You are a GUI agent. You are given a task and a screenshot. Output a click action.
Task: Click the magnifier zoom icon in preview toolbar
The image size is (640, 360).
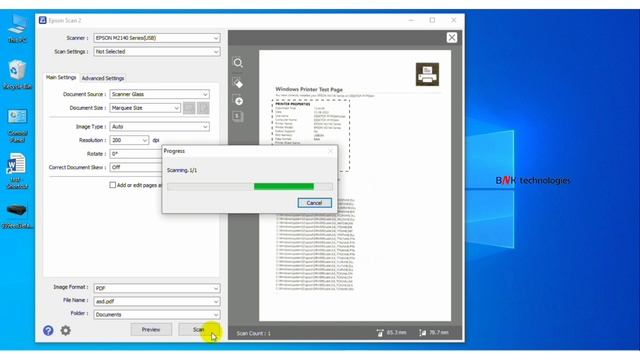click(238, 63)
